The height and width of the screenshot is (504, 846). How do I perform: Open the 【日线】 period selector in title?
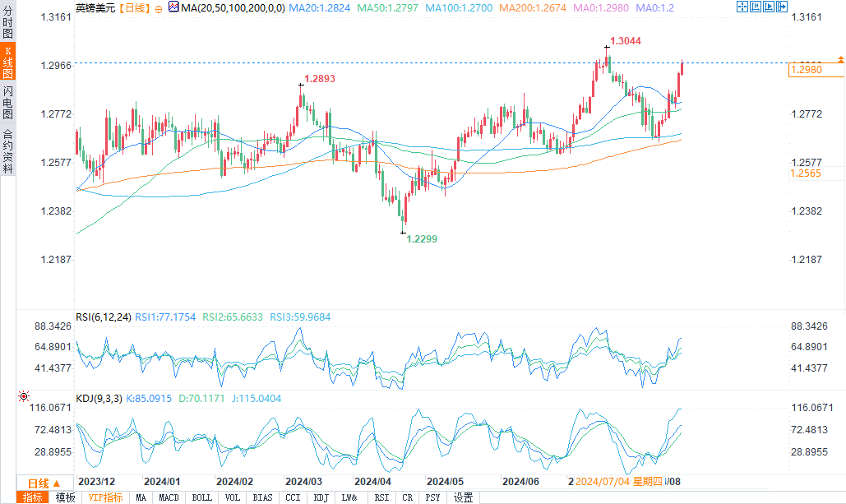click(133, 8)
